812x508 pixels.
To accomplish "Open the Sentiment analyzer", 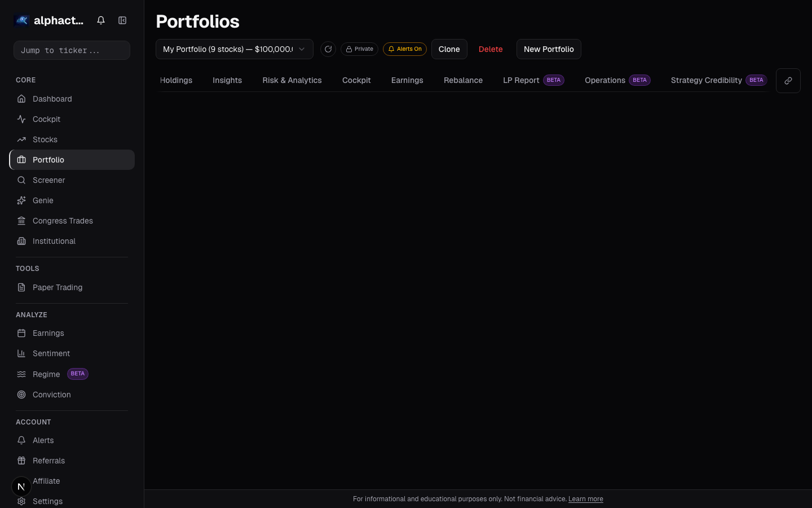I will [x=51, y=353].
